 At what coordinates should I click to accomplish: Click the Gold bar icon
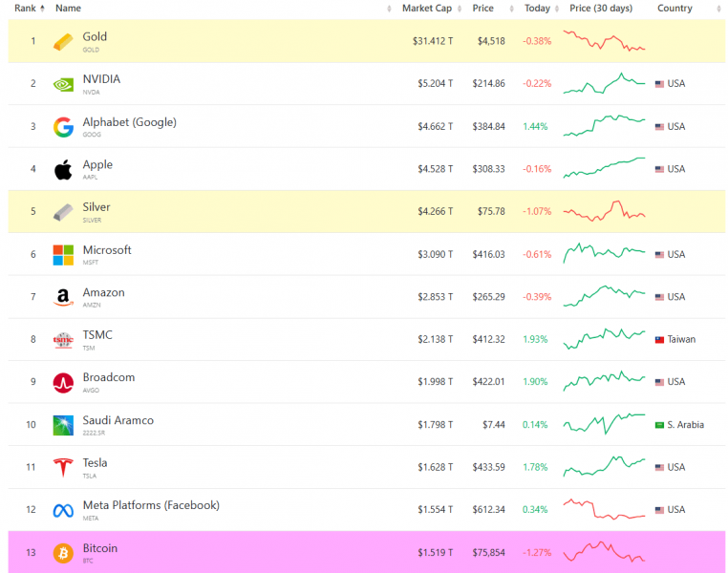(63, 42)
